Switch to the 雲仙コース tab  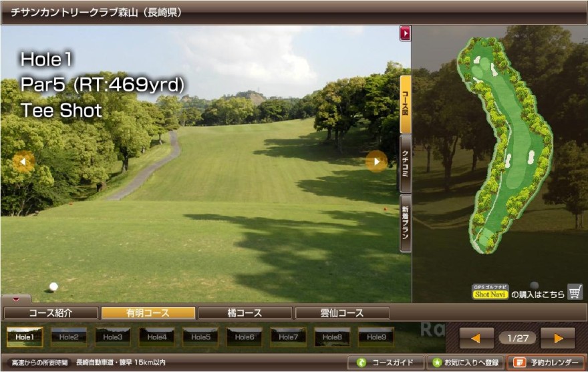tap(341, 313)
